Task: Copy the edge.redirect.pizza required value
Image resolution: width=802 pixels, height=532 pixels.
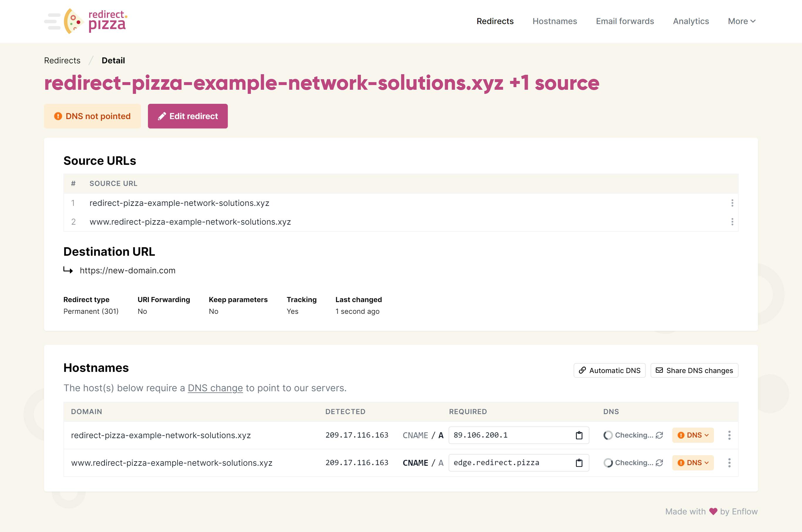Action: (579, 463)
